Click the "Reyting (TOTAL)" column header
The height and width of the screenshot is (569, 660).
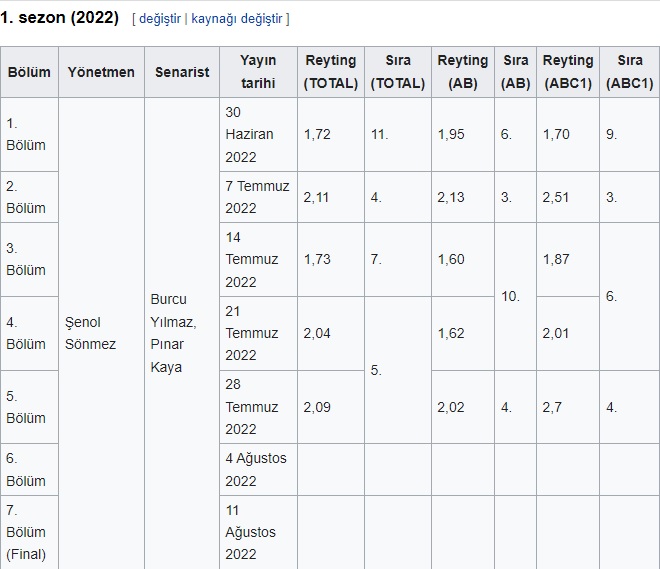pyautogui.click(x=331, y=72)
